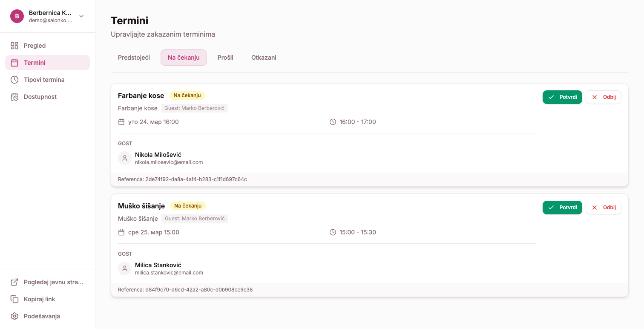The image size is (644, 329).
Task: Decline Muško šišanje appointment using Odbij
Action: [x=603, y=208]
